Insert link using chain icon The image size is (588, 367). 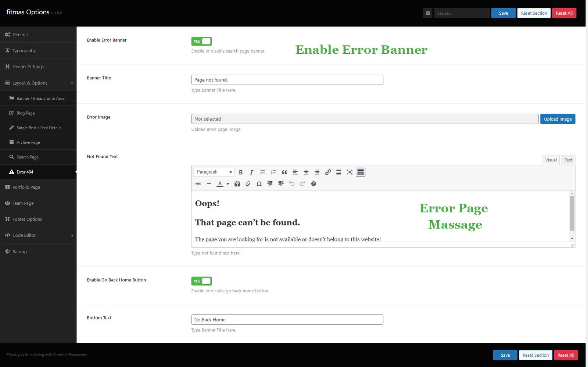click(x=328, y=172)
